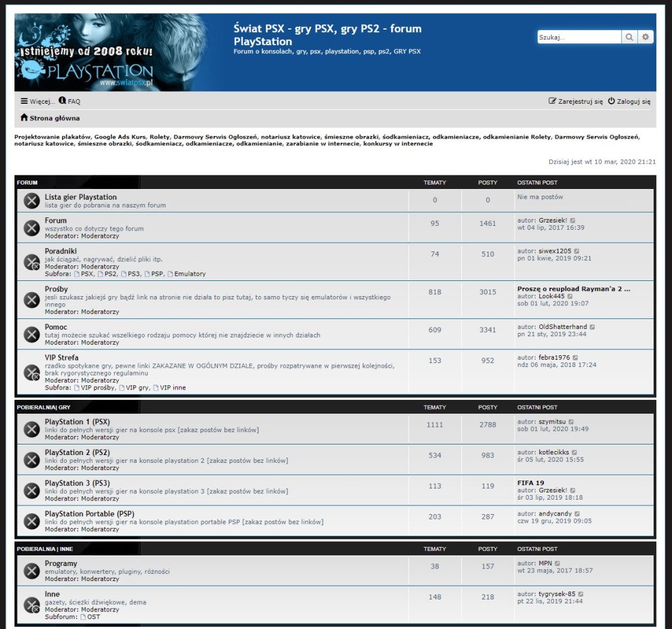Open VIP Strefa forum

(x=62, y=357)
